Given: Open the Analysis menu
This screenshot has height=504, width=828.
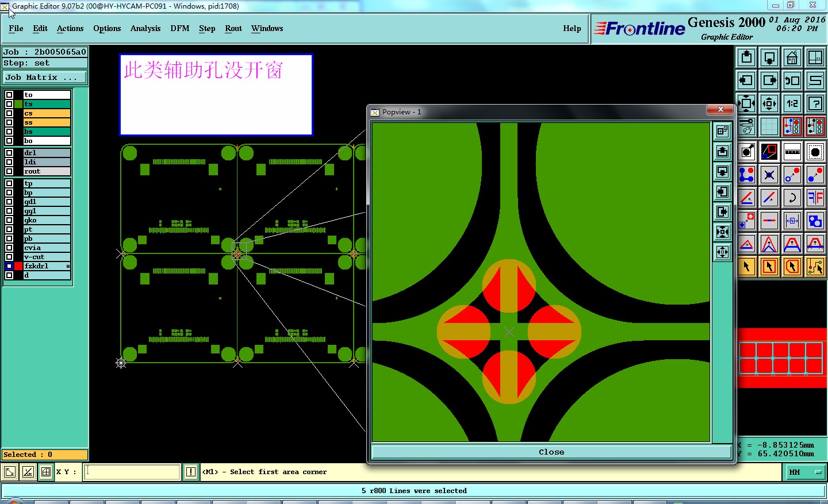Looking at the screenshot, I should click(x=145, y=28).
